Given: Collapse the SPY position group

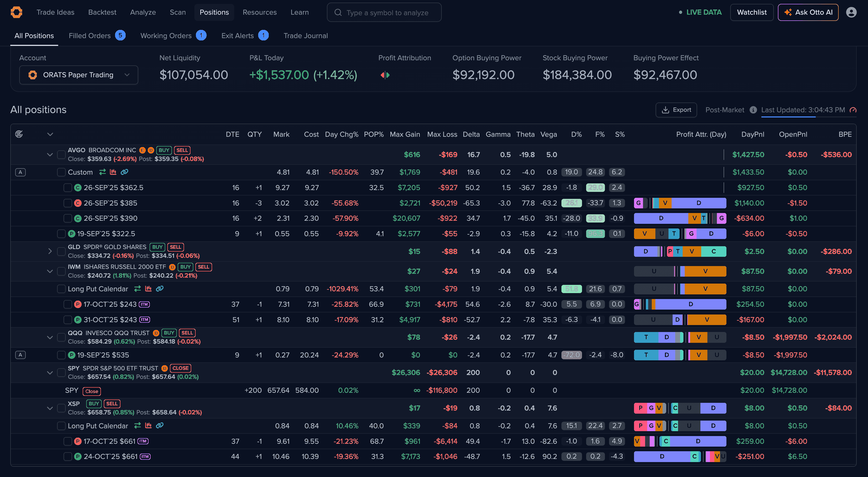Looking at the screenshot, I should [50, 372].
